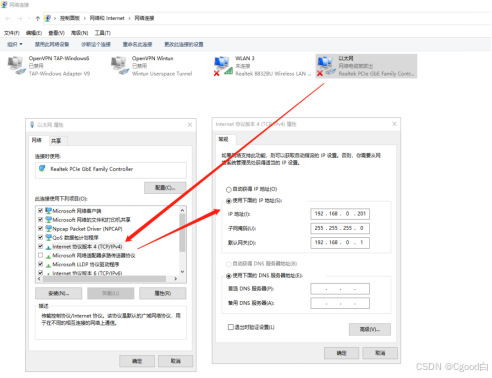Open the Organize dropdown in command bar
This screenshot has height=378, width=492.
[x=15, y=44]
